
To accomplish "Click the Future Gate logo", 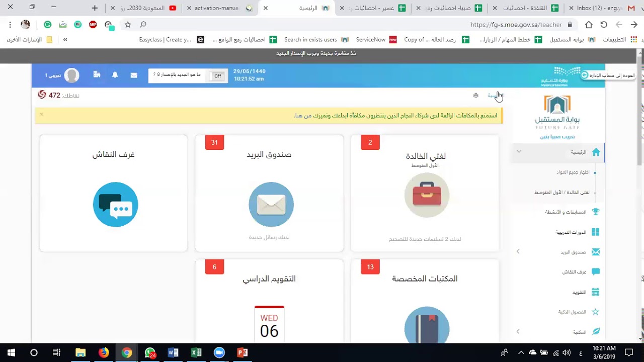I will pos(557,113).
